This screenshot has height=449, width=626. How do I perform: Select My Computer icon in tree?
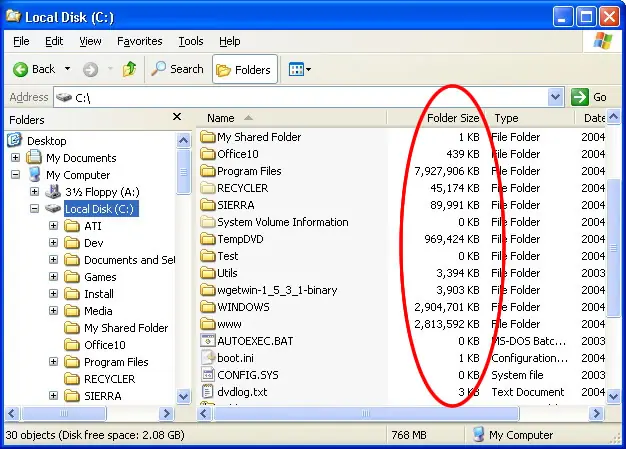(35, 174)
